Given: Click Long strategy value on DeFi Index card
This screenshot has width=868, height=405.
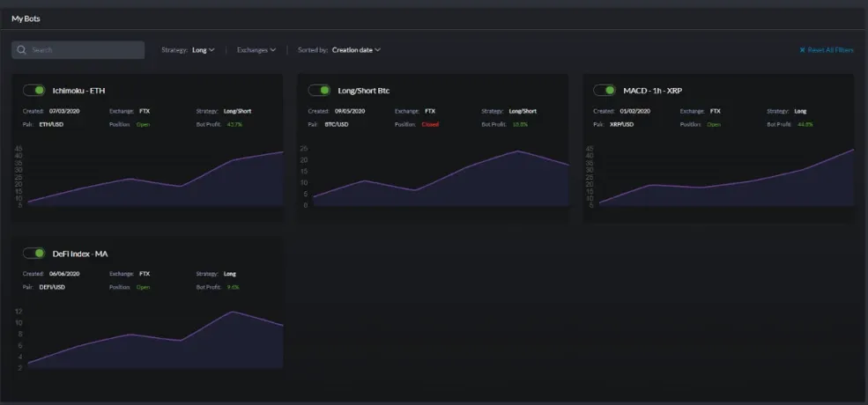Looking at the screenshot, I should [x=230, y=274].
